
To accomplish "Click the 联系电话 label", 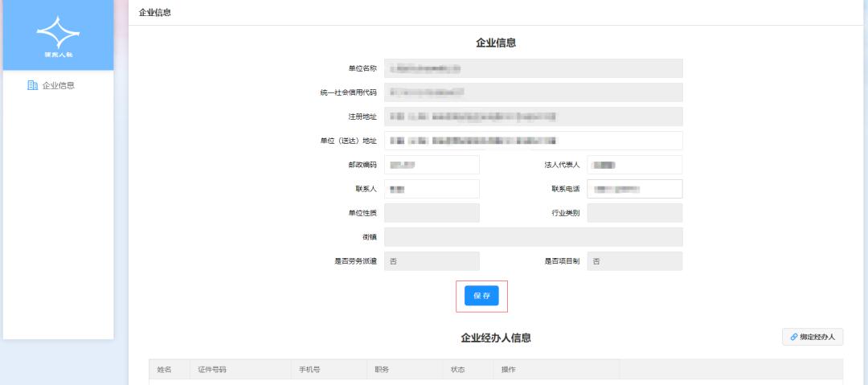I will pyautogui.click(x=566, y=189).
